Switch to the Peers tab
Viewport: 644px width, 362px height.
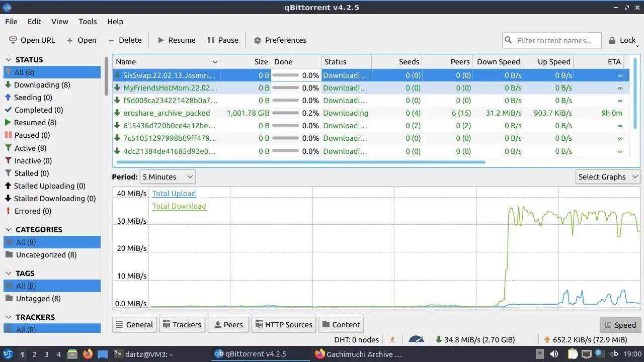[228, 325]
